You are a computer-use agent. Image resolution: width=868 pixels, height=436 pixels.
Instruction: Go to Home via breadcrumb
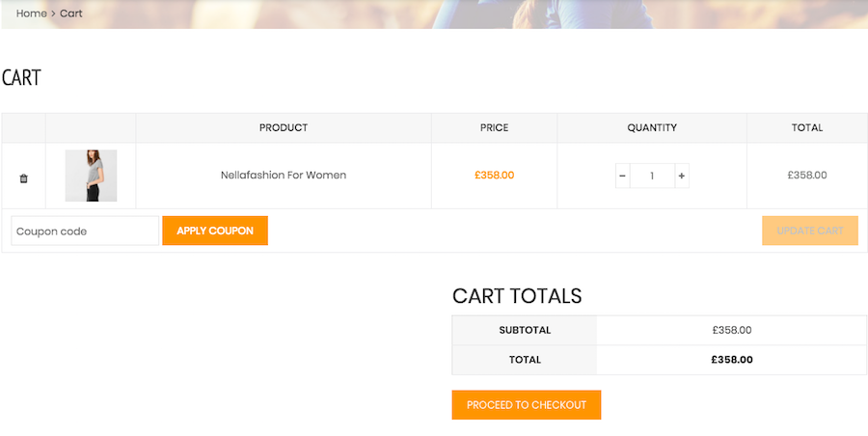31,14
